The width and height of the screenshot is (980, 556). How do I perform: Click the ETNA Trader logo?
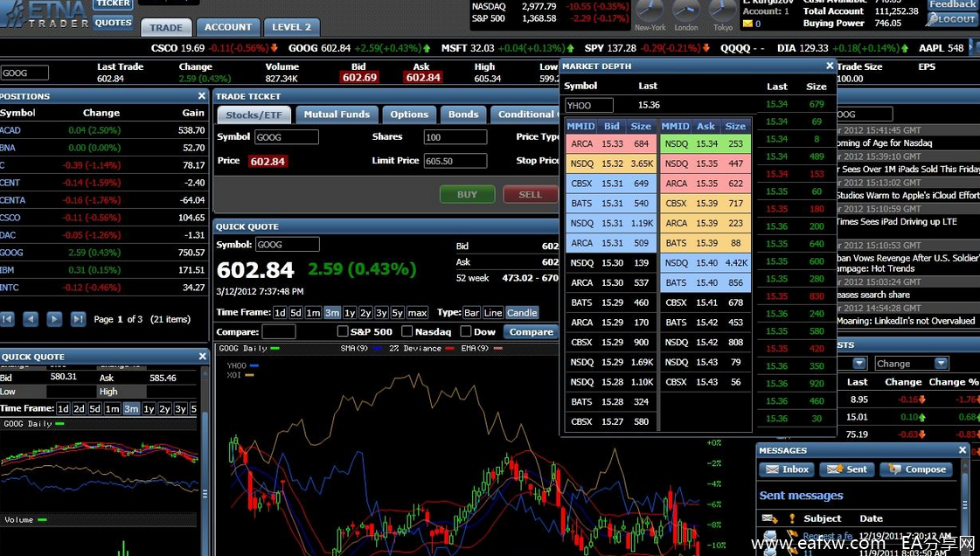coord(45,14)
